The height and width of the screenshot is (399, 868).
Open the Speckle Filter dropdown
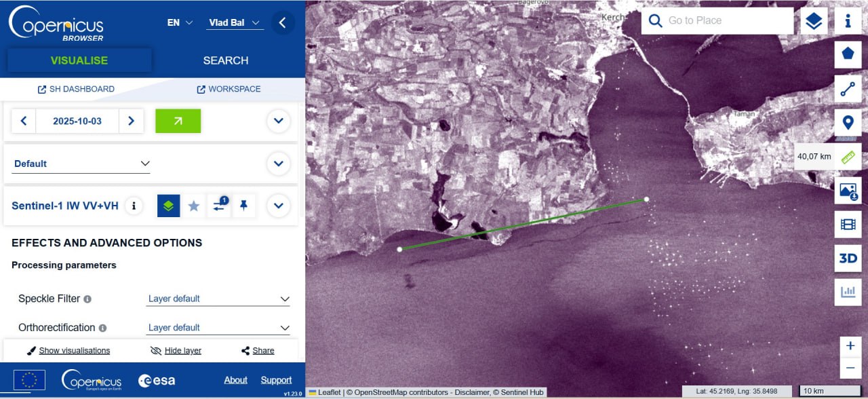218,299
